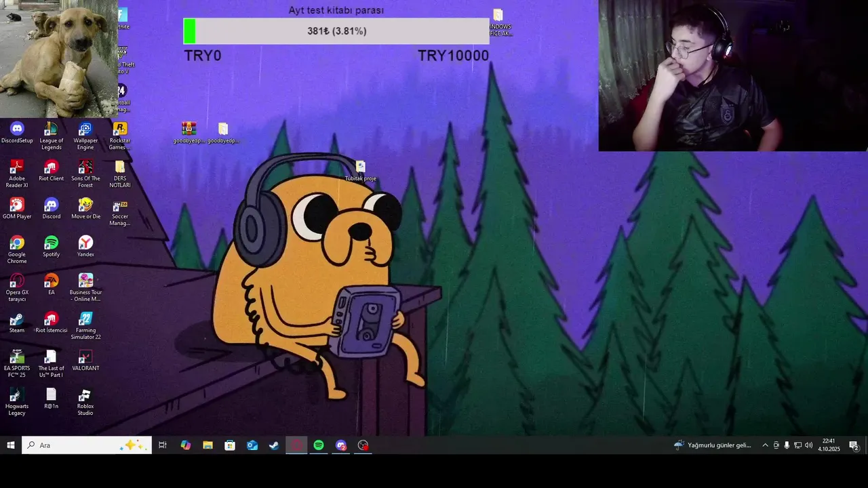Screen dimensions: 868x488
Task: Open the DiscordSetup desktop icon
Action: point(17,133)
